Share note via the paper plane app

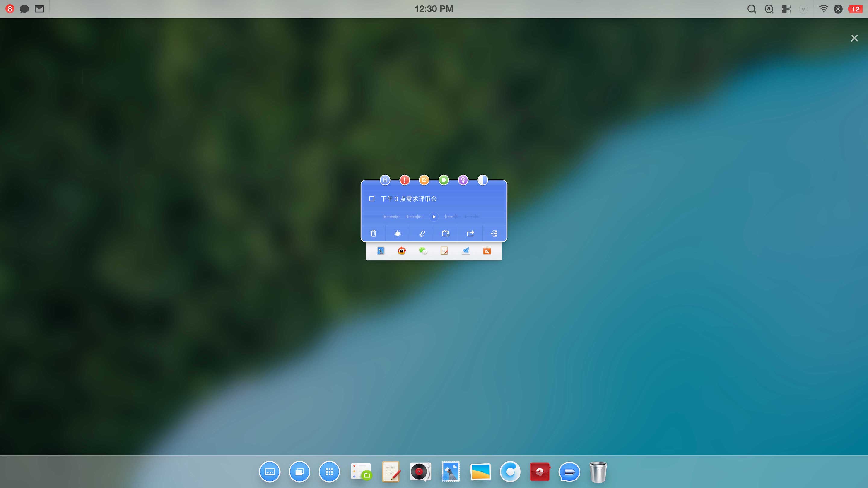coord(465,251)
